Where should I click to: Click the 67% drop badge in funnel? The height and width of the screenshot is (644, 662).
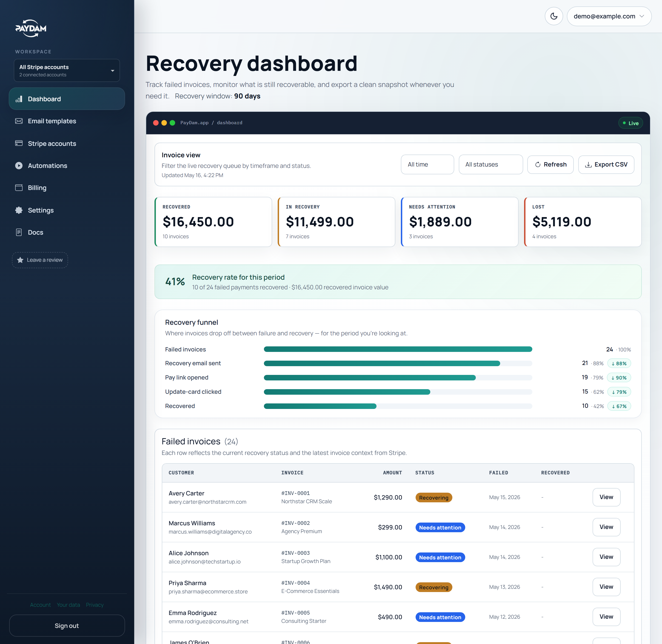(x=619, y=406)
